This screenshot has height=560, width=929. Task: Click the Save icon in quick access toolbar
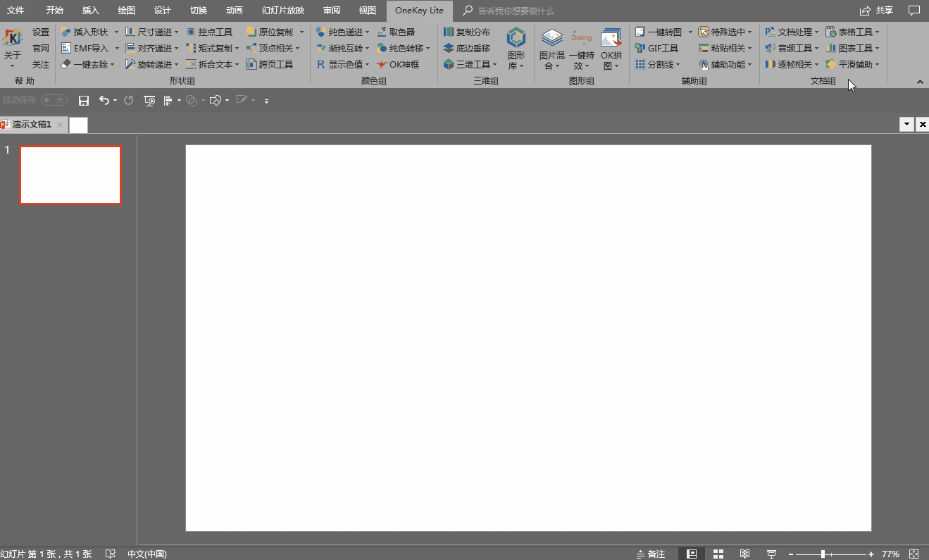click(84, 101)
